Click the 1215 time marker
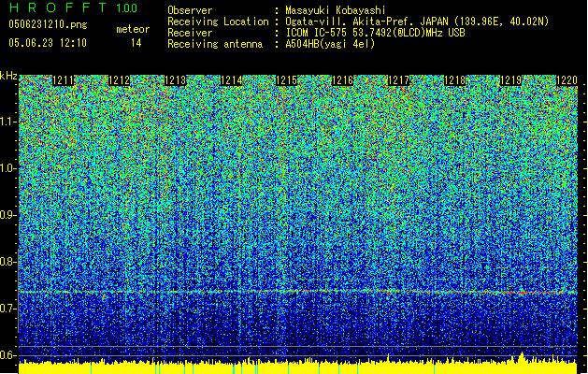This screenshot has height=374, width=588. pos(286,80)
